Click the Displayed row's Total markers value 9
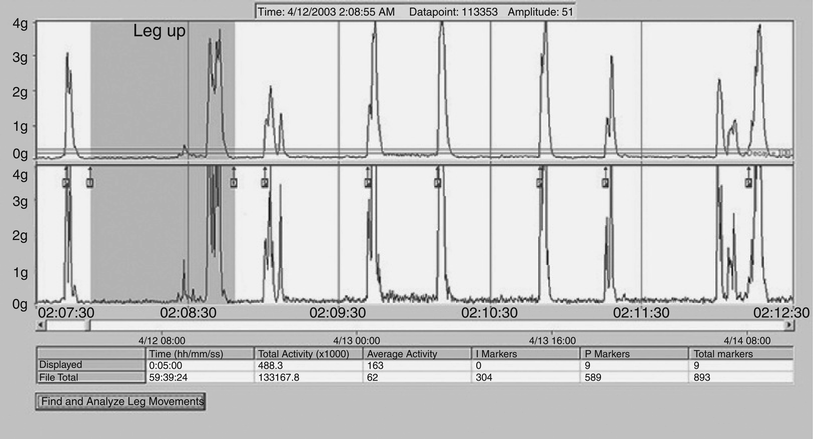The image size is (813, 439). tap(741, 365)
